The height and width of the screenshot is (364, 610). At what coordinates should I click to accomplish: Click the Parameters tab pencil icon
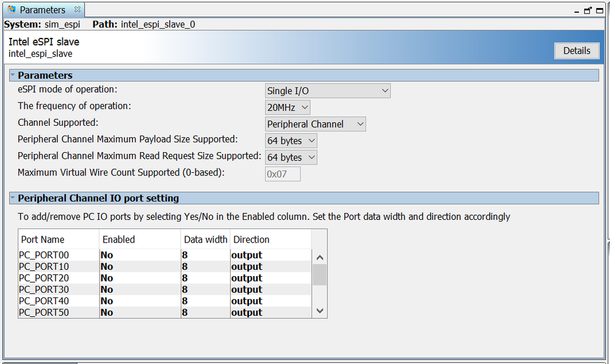click(x=11, y=10)
